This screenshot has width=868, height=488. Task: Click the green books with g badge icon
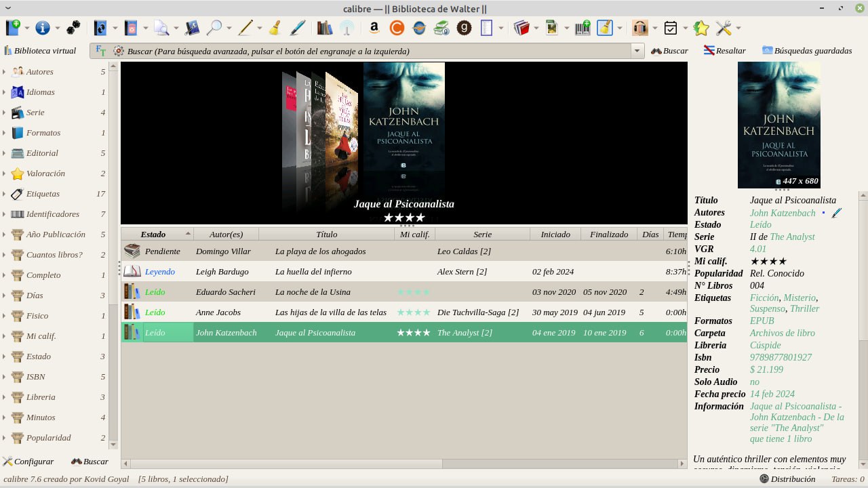441,28
